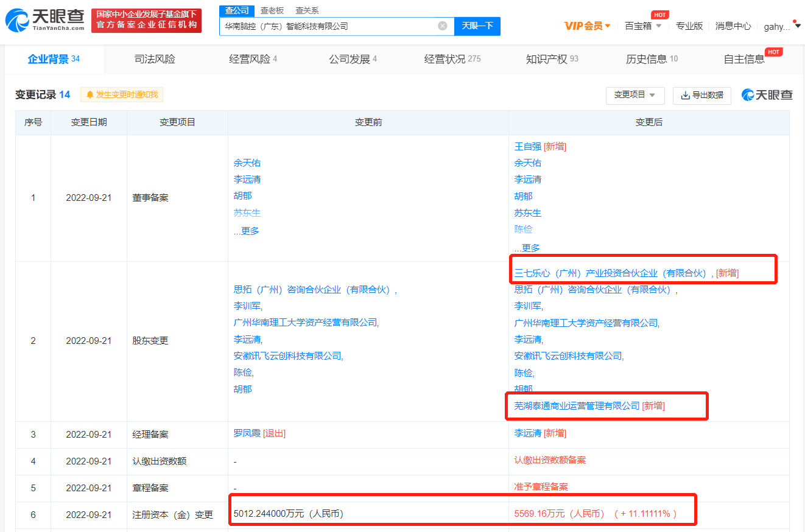The height and width of the screenshot is (532, 805).
Task: Expand ...更多 in the 变更前 directors list
Action: pyautogui.click(x=247, y=231)
